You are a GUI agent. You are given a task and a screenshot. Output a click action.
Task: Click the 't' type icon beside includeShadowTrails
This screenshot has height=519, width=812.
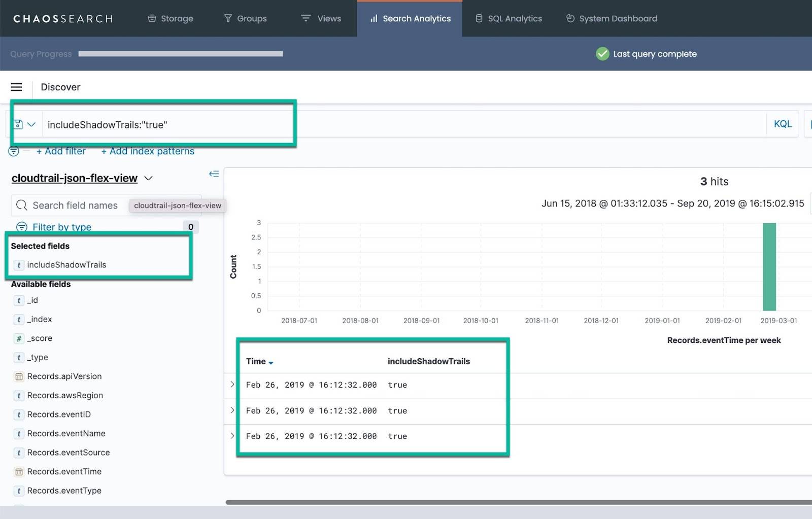[19, 264]
